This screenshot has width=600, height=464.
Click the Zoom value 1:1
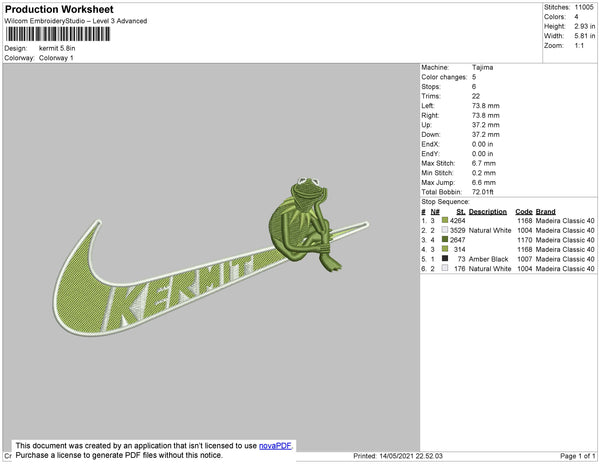click(x=579, y=46)
